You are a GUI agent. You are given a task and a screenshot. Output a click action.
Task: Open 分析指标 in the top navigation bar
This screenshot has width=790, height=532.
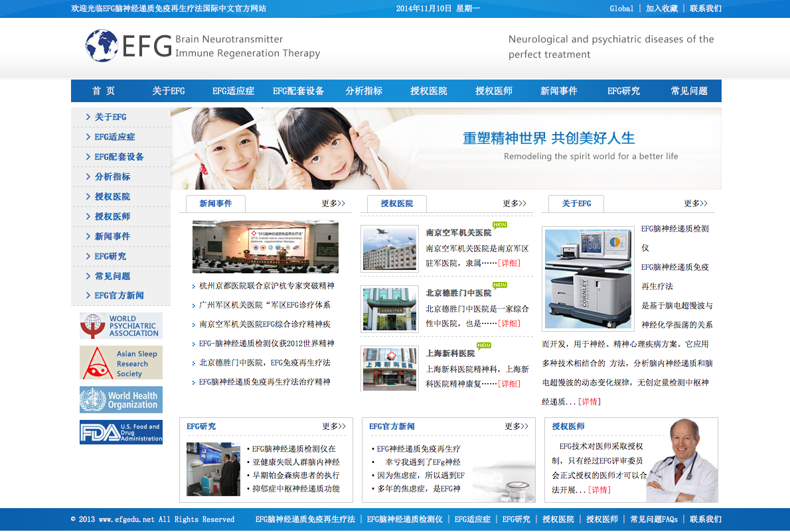[364, 91]
